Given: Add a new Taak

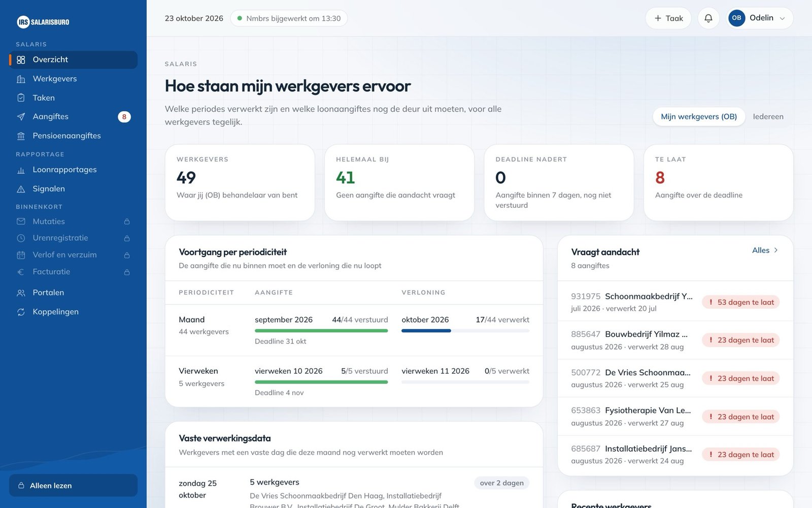Looking at the screenshot, I should pos(668,18).
